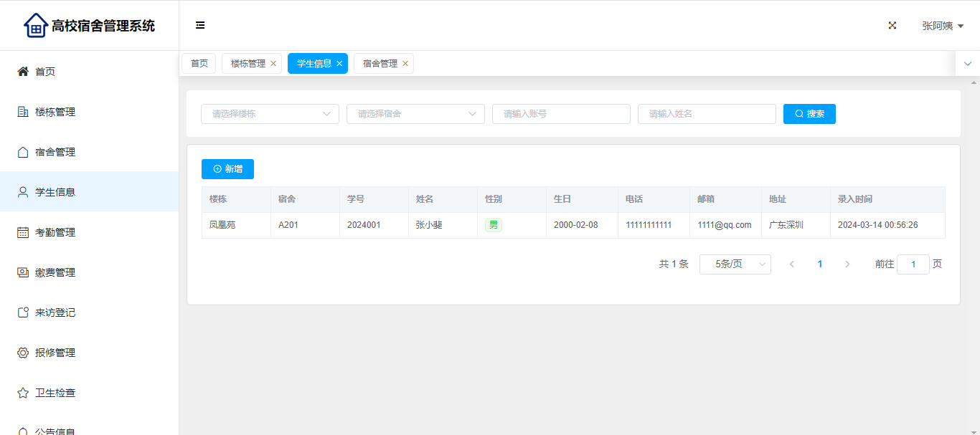Click the 请输入姓名 input field
The height and width of the screenshot is (435, 980).
(x=707, y=114)
